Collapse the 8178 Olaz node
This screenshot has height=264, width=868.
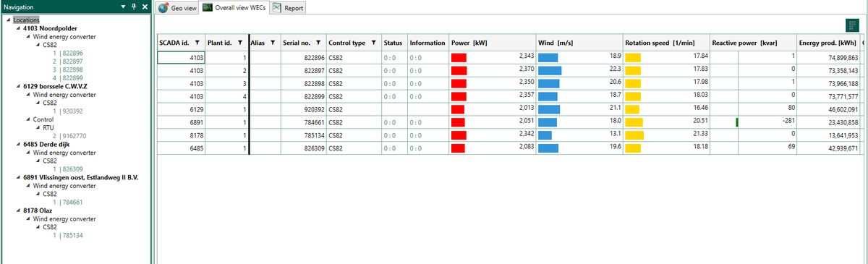point(17,210)
